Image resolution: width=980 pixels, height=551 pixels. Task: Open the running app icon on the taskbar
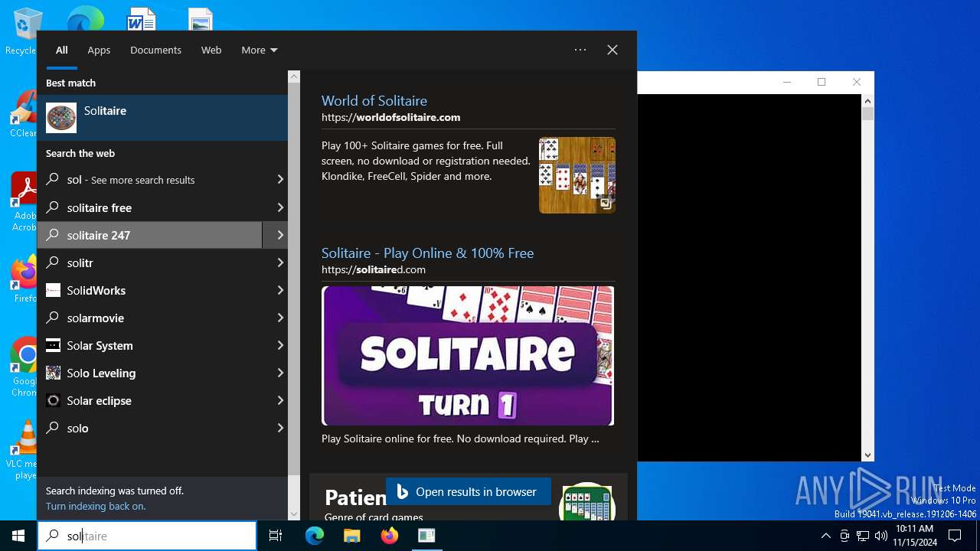click(x=426, y=536)
